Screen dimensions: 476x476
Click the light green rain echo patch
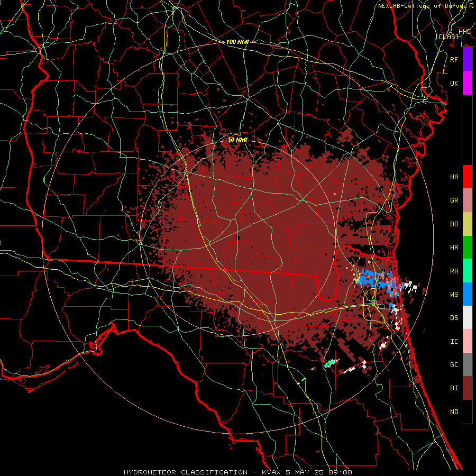coord(331,362)
